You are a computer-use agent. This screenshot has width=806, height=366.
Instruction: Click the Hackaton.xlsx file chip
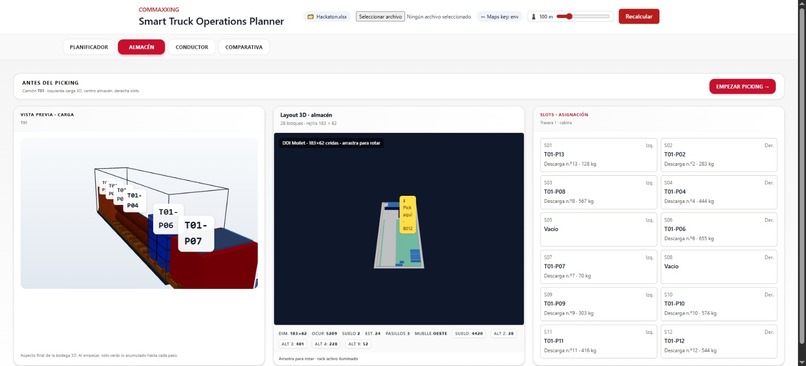click(x=327, y=16)
